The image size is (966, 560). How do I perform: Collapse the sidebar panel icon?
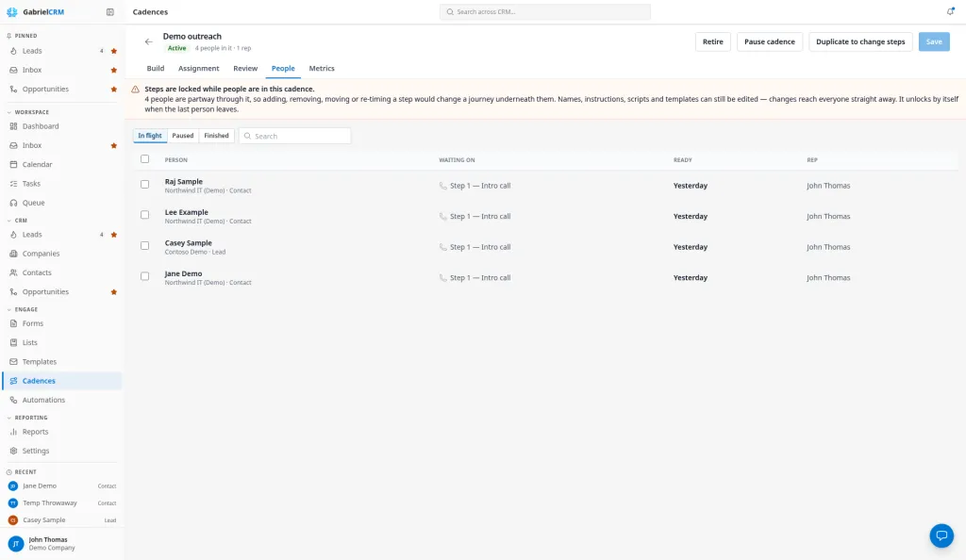(x=110, y=11)
